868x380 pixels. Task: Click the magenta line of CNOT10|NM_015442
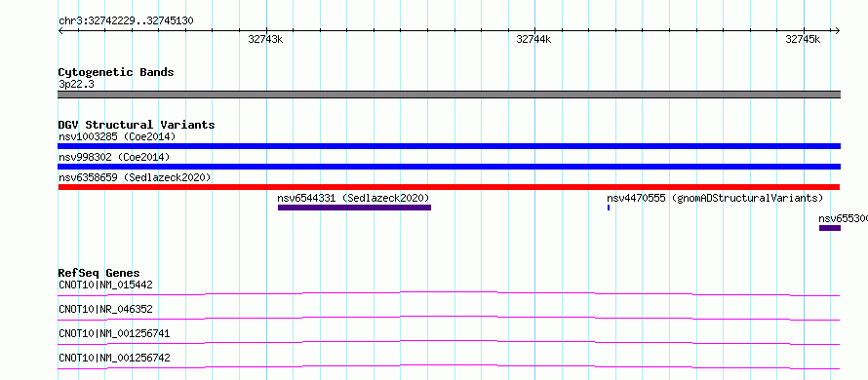[x=449, y=293]
